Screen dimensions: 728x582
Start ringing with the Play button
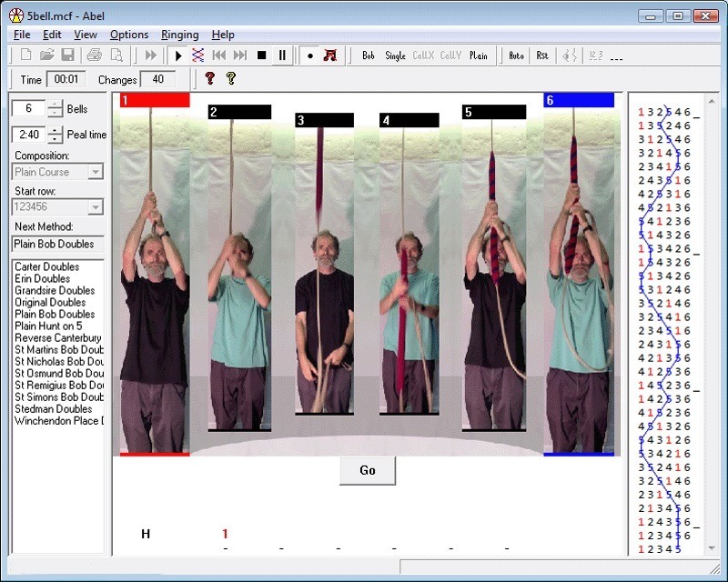tap(177, 55)
